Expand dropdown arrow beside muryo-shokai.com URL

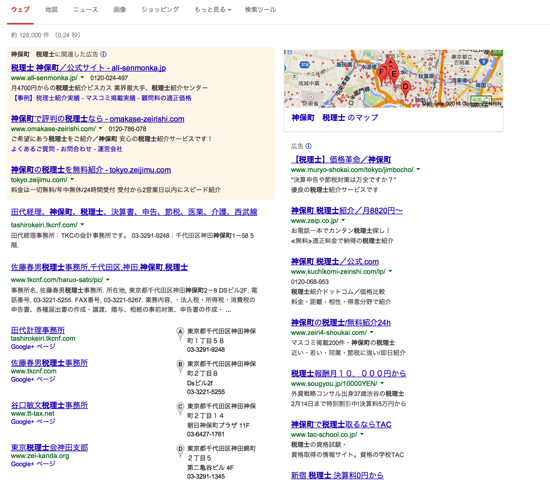(418, 169)
